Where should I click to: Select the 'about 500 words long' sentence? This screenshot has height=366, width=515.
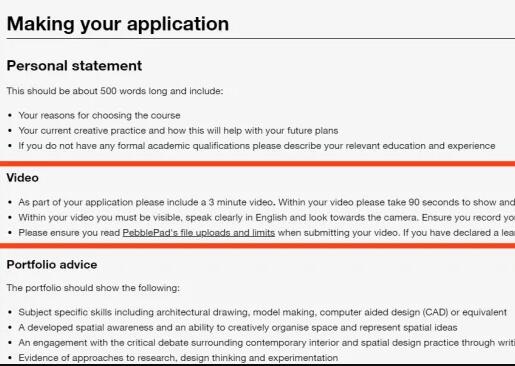click(x=115, y=91)
